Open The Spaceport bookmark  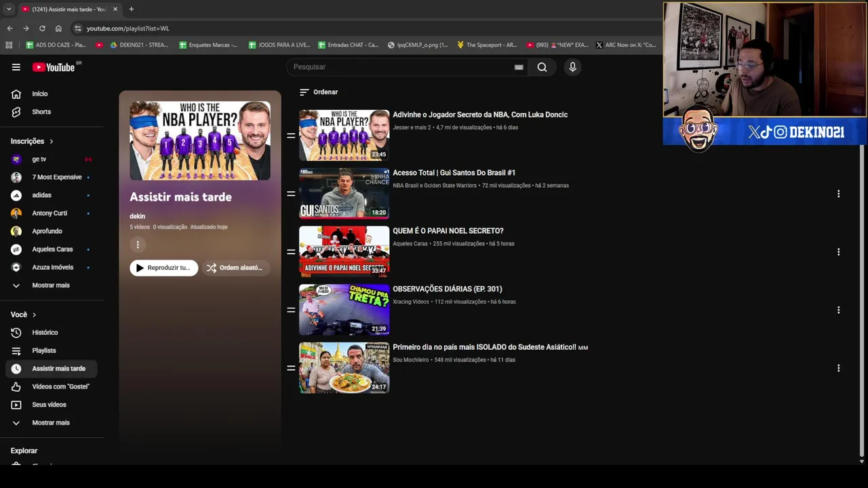click(487, 45)
